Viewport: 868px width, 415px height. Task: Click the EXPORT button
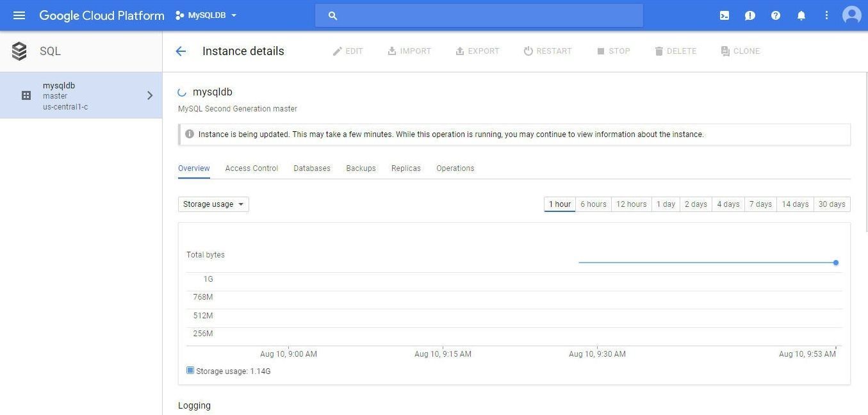[x=477, y=51]
